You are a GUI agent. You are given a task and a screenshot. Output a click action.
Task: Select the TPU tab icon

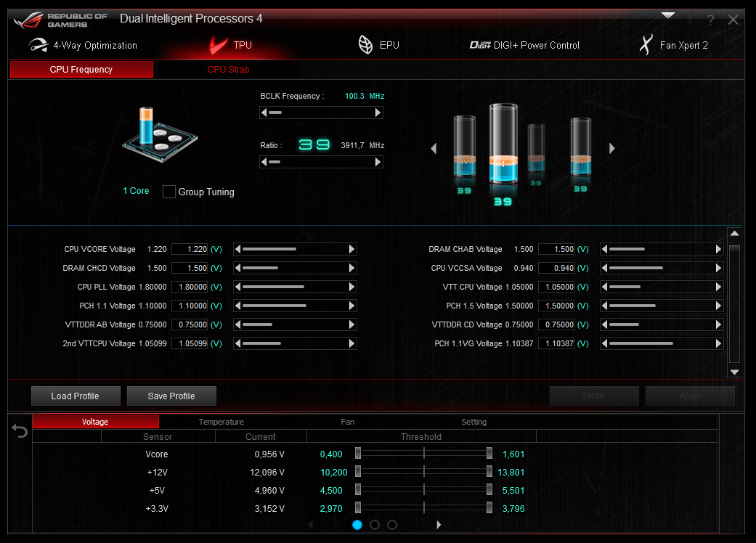pyautogui.click(x=219, y=44)
